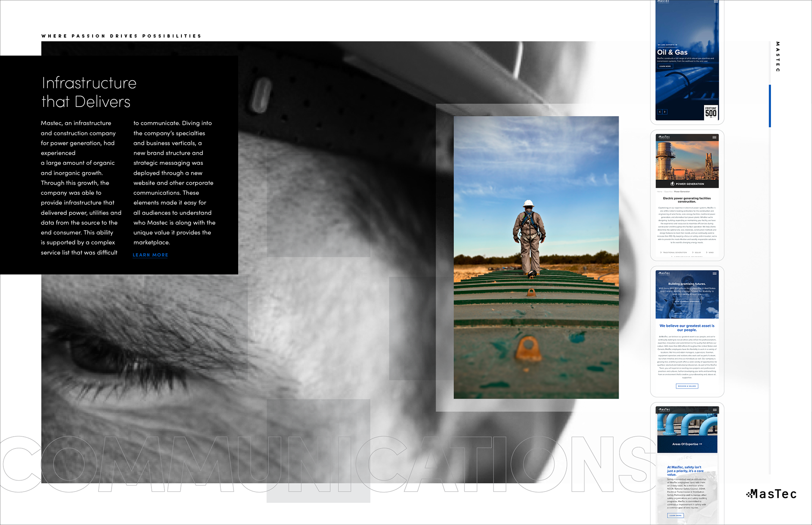This screenshot has width=812, height=525.
Task: Click 'Electric power generating facilities construction' heading
Action: pos(687,200)
